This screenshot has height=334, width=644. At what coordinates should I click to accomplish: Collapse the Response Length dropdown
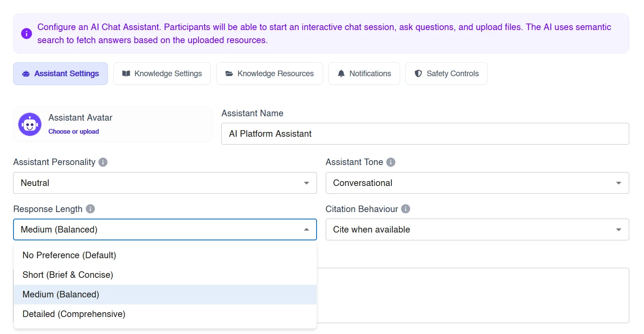[x=165, y=229]
